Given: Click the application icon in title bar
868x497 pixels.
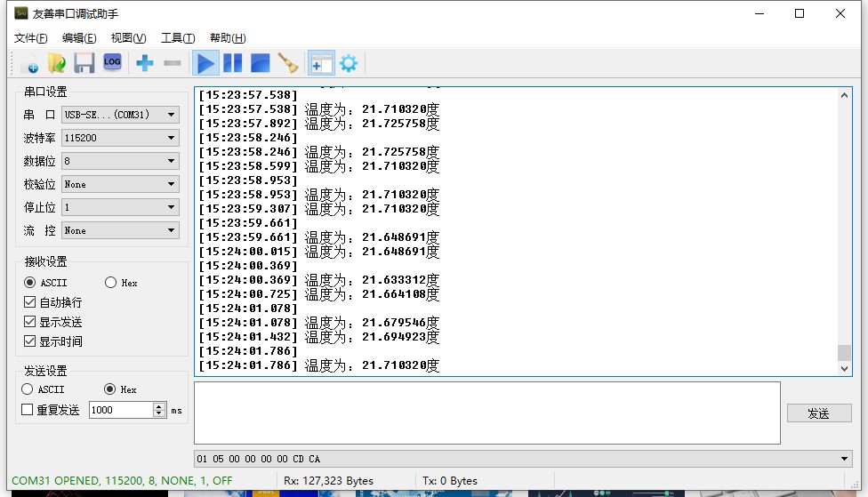Looking at the screenshot, I should (x=21, y=13).
